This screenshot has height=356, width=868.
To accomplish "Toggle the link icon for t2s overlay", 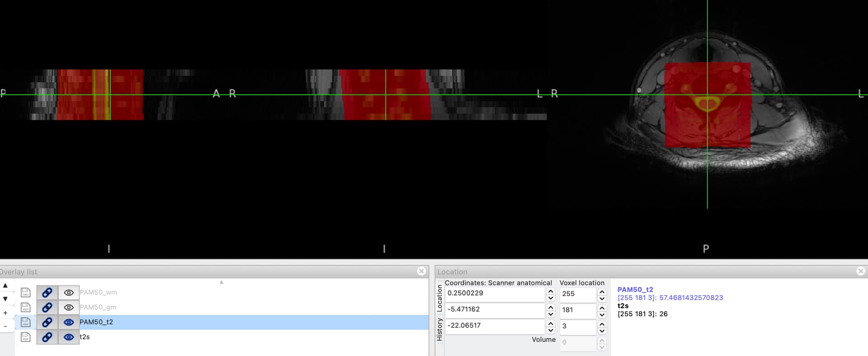I will click(x=47, y=337).
